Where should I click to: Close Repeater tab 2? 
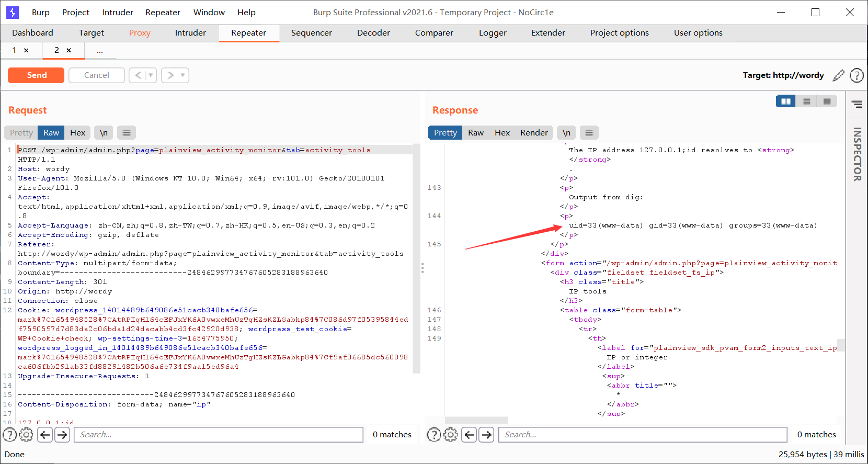click(68, 50)
